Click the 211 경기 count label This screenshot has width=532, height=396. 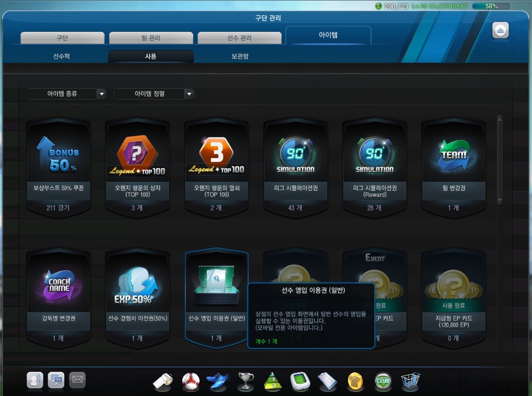(58, 208)
